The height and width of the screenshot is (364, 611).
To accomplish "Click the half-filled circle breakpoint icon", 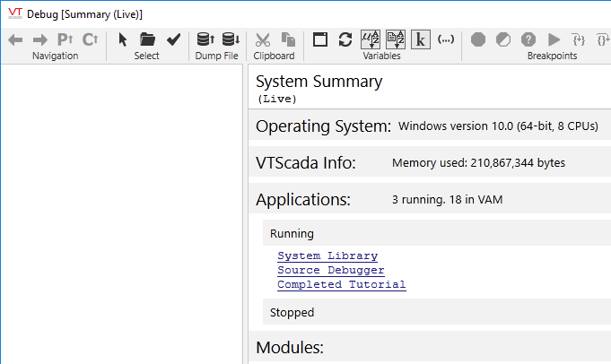I will click(x=503, y=39).
